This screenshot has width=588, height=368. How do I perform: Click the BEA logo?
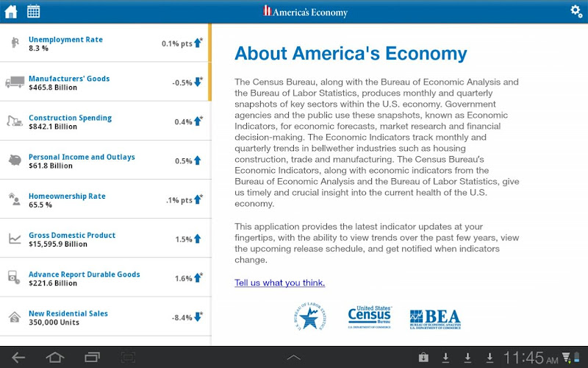point(435,319)
